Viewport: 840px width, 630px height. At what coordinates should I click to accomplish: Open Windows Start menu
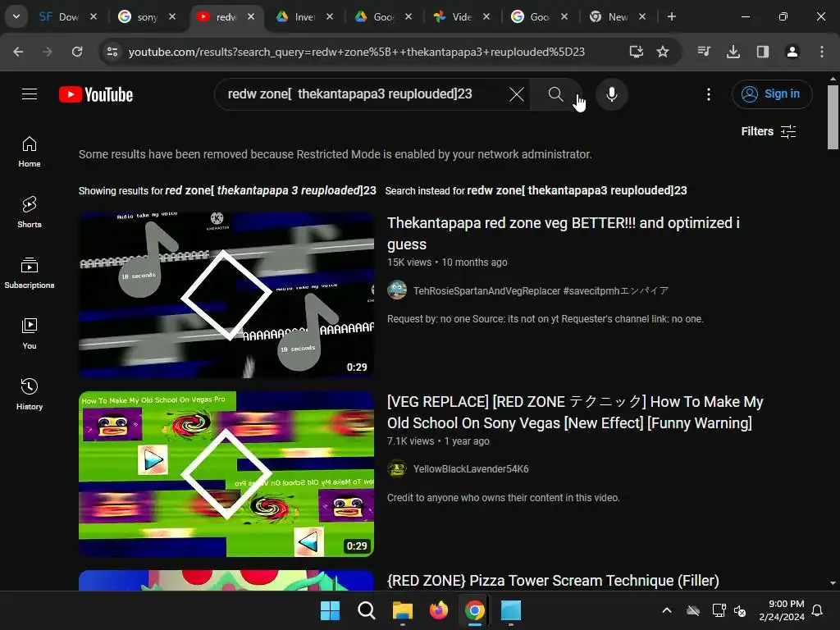coord(330,610)
